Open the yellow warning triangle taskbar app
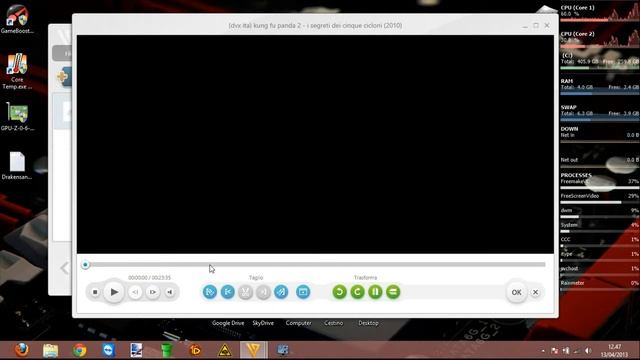 [224, 350]
